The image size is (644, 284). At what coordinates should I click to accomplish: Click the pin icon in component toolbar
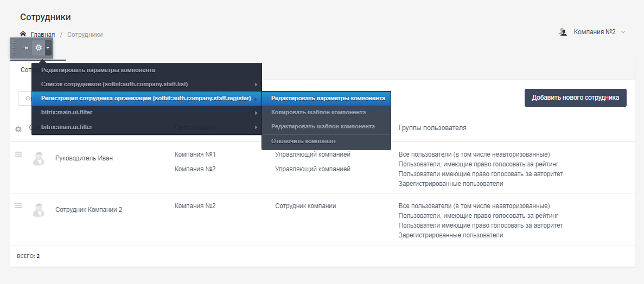[25, 48]
